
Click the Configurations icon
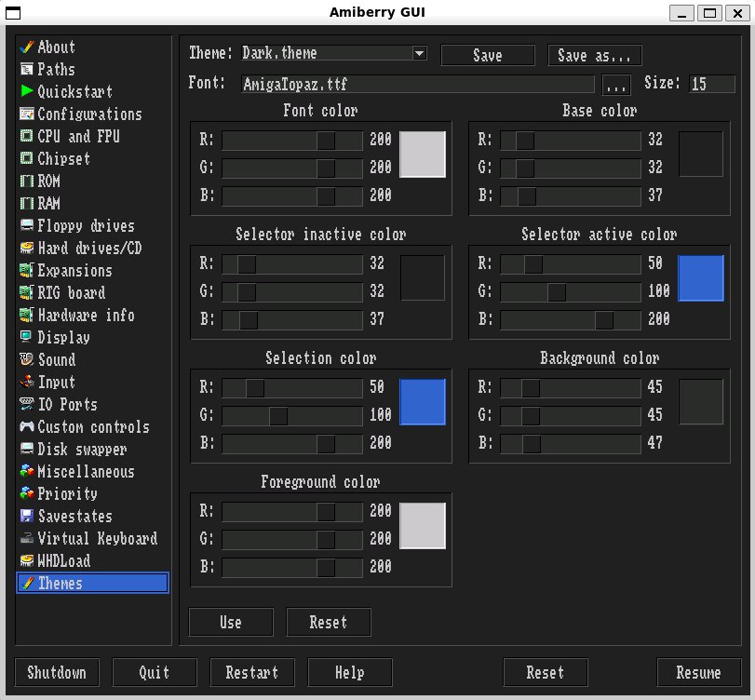27,114
